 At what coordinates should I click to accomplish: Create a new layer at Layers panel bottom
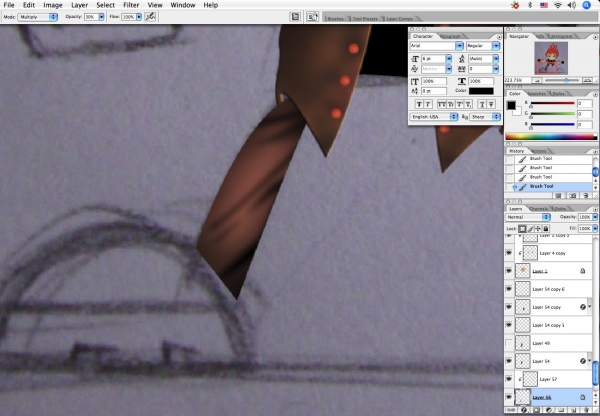tap(573, 410)
